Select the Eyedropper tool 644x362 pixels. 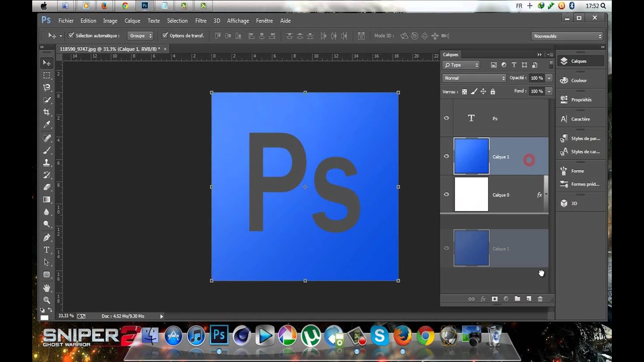[x=47, y=125]
